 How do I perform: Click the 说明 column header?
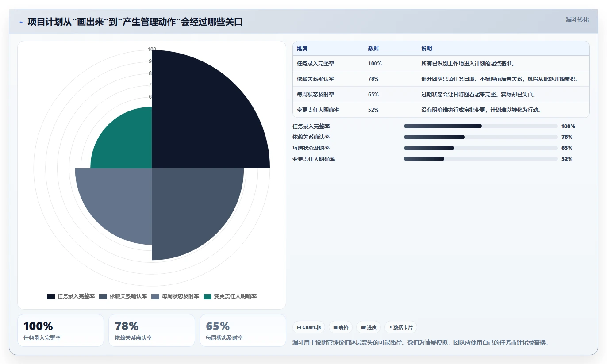pos(426,49)
